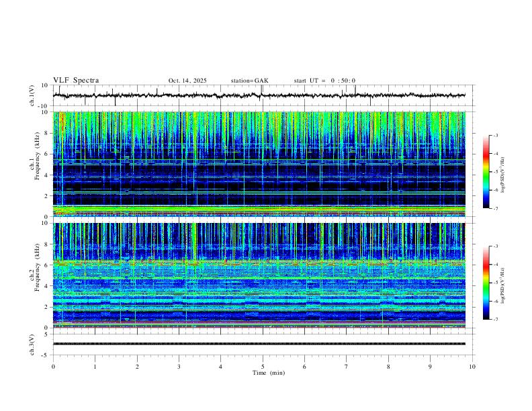532x411 pixels.
Task: Click the red 6 kHz band in ch.2 spectrogram
Action: pos(259,263)
